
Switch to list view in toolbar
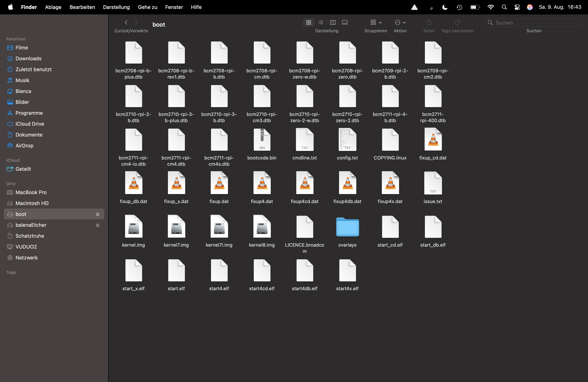321,23
